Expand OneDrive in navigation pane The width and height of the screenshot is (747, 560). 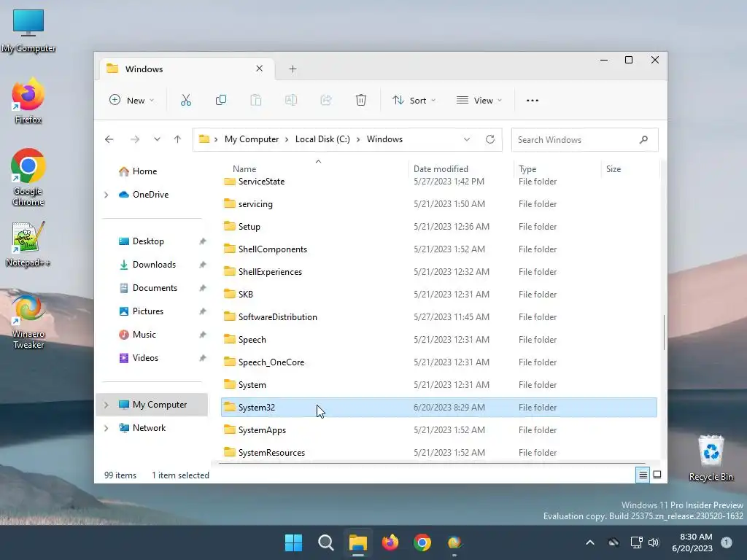107,195
